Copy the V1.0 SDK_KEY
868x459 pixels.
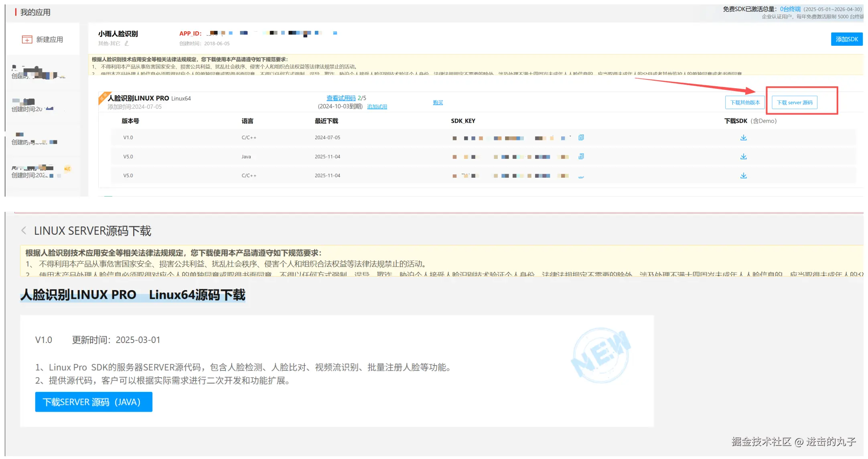581,138
